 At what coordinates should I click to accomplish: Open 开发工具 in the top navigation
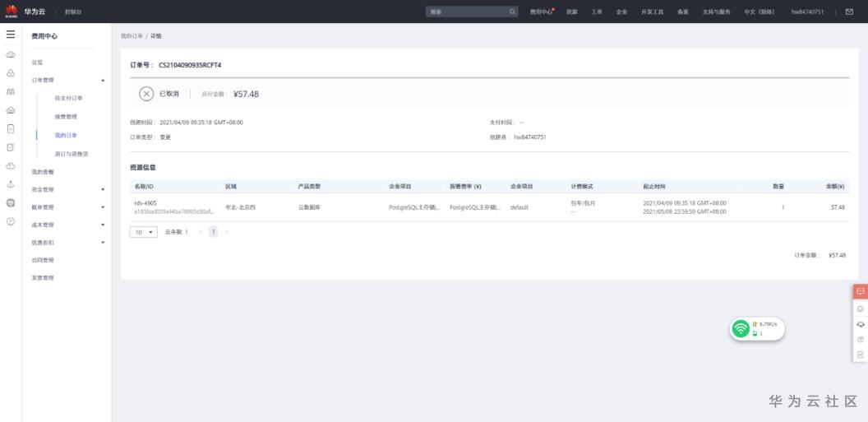point(652,12)
